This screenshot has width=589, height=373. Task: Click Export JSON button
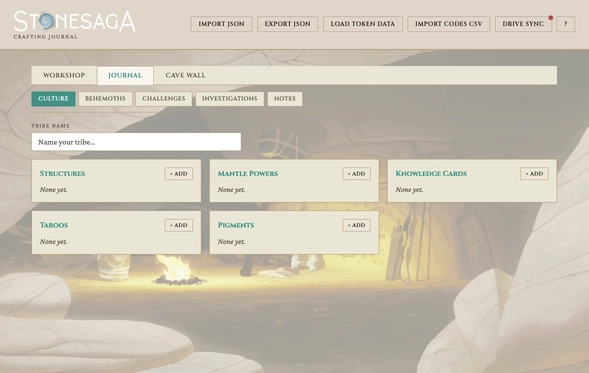287,24
